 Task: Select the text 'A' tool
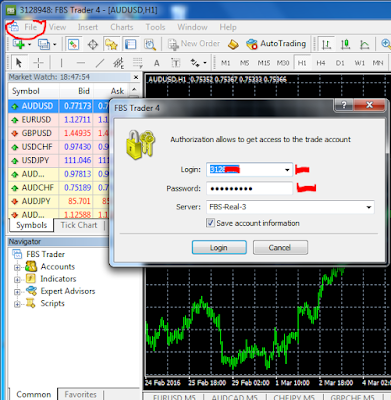pos(156,63)
